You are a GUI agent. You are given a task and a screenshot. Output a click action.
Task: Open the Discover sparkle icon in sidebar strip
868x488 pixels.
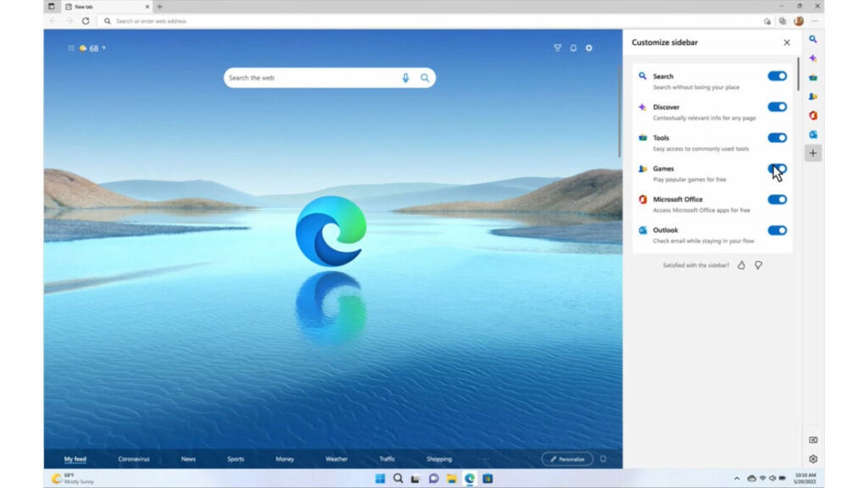pos(813,58)
